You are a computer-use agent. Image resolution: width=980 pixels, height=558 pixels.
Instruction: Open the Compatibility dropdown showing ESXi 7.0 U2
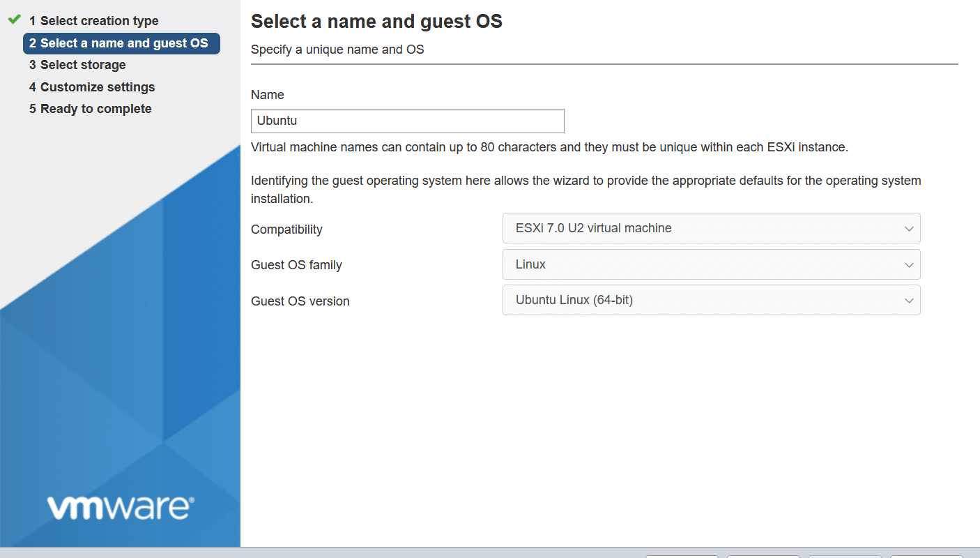711,228
